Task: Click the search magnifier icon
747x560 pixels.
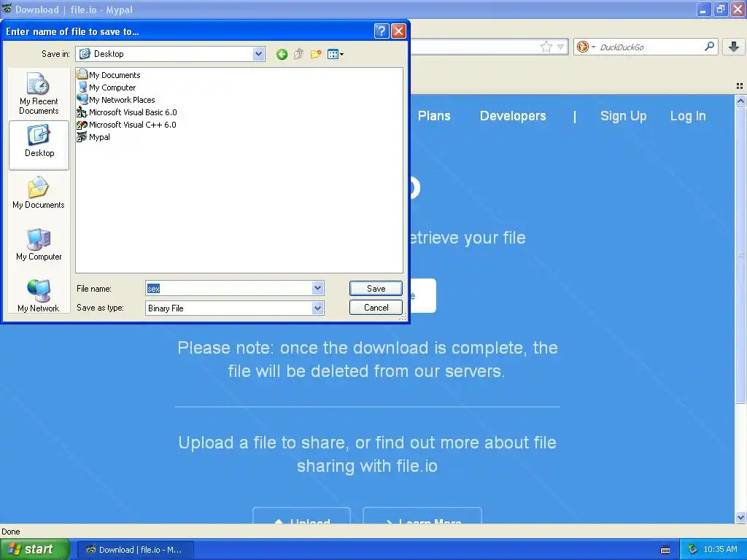Action: 709,46
